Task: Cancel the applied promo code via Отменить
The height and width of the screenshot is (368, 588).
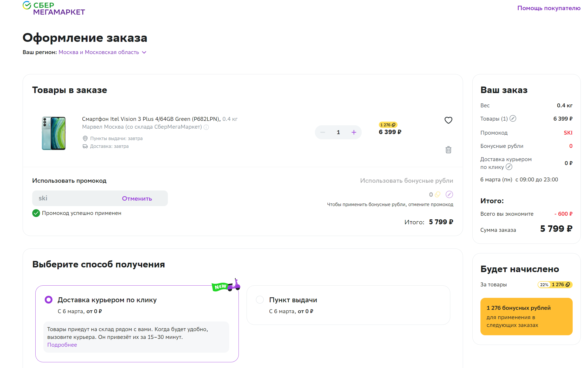Action: pyautogui.click(x=137, y=199)
